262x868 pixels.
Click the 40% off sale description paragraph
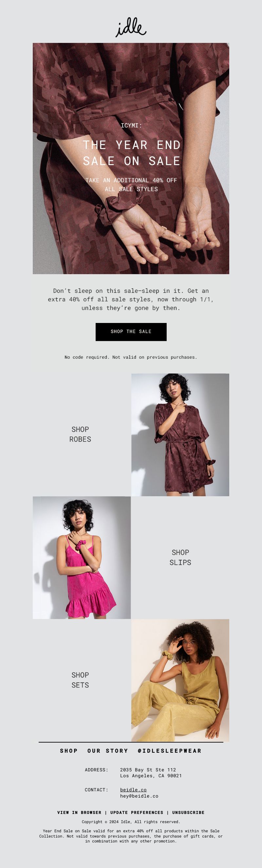point(131,299)
